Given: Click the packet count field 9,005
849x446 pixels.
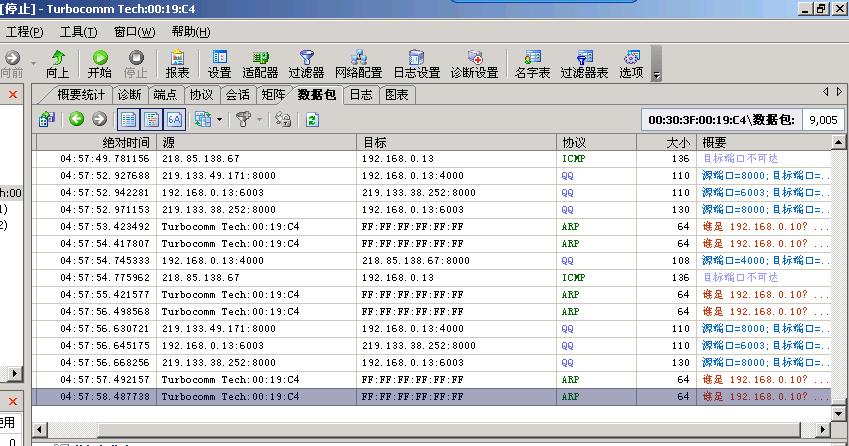Looking at the screenshot, I should [x=823, y=120].
